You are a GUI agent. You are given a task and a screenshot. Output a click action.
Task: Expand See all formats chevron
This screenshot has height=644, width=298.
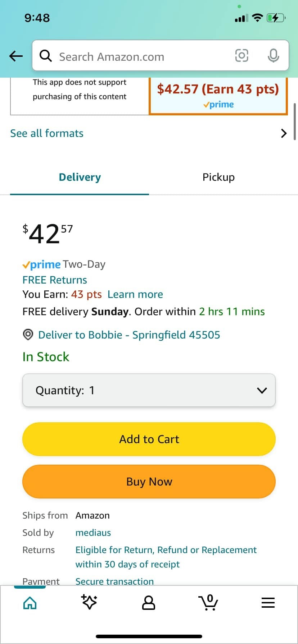(284, 133)
